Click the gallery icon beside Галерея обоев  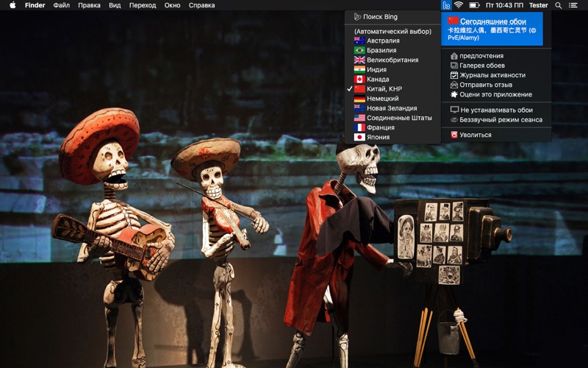click(453, 66)
